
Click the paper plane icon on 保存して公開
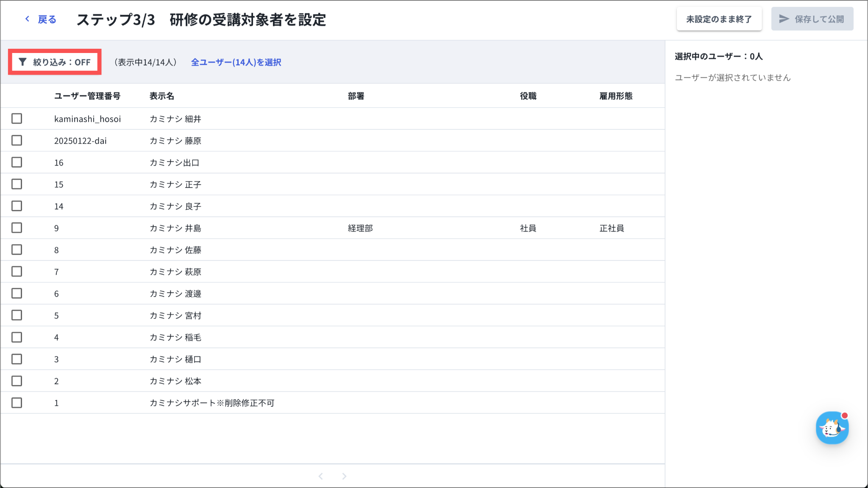(784, 19)
